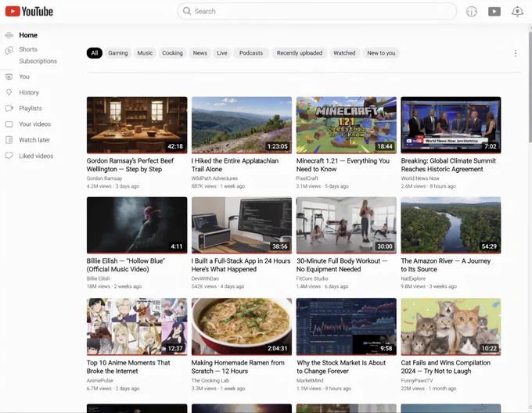Image resolution: width=532 pixels, height=413 pixels.
Task: Select the Recently uploaded chip
Action: 299,53
